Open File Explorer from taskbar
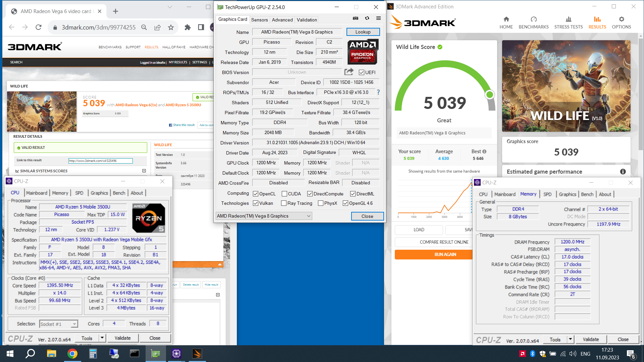 pyautogui.click(x=51, y=354)
